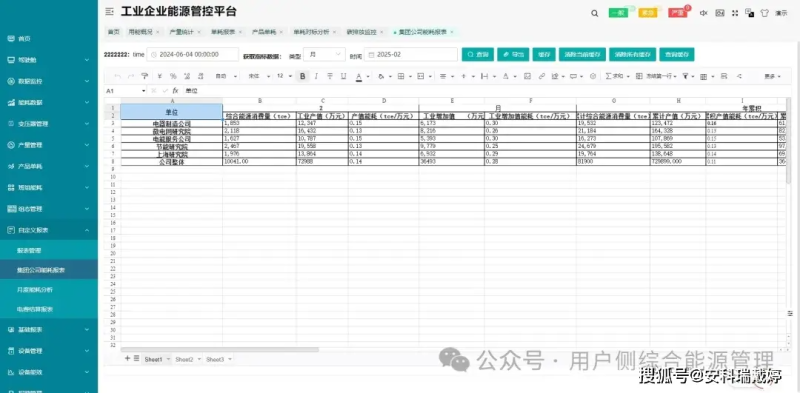800x393 pixels.
Task: Mute alarm sound with the speaker icon
Action: 704,13
